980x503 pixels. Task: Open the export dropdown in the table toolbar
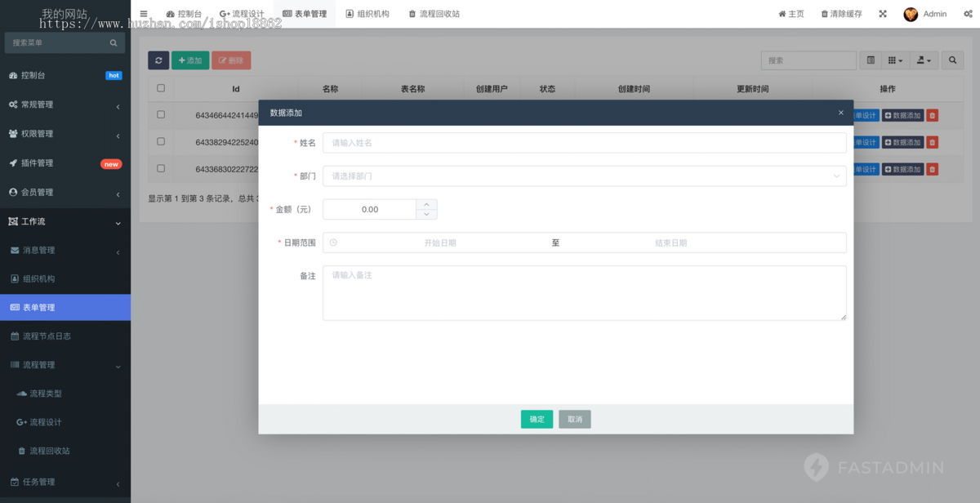[x=923, y=60]
